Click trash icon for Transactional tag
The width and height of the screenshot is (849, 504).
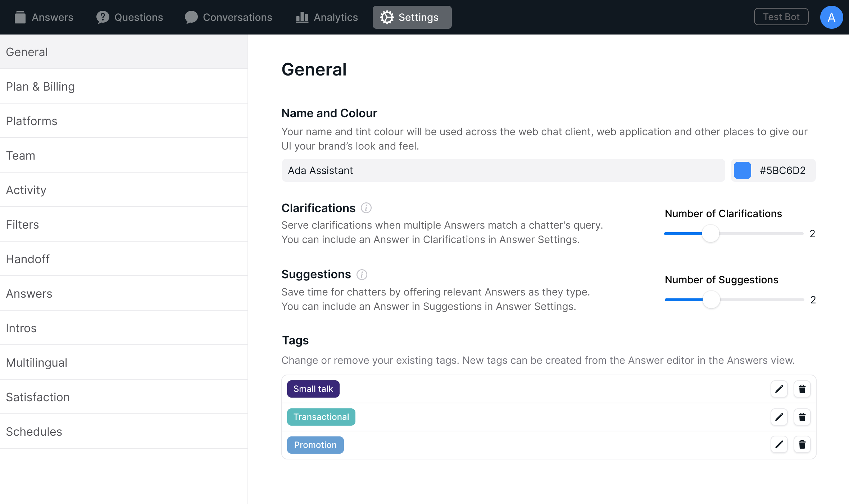802,417
